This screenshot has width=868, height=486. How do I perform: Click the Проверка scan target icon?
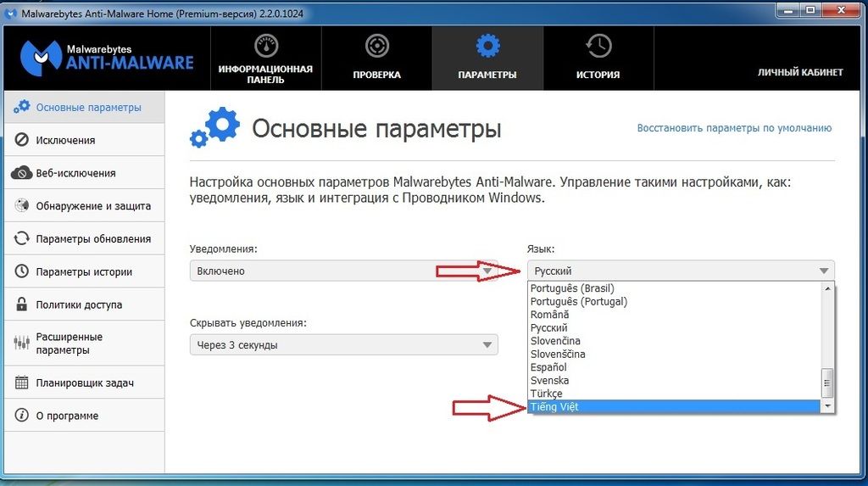point(376,46)
